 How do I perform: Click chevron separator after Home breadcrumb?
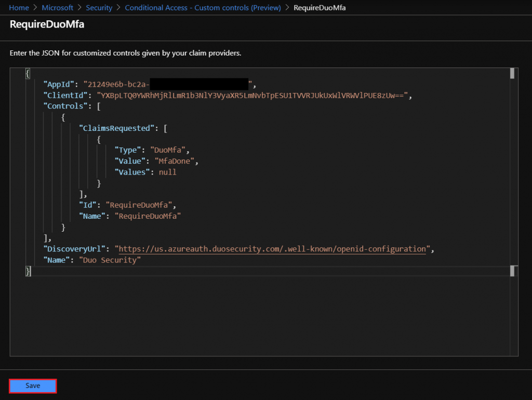pos(35,7)
